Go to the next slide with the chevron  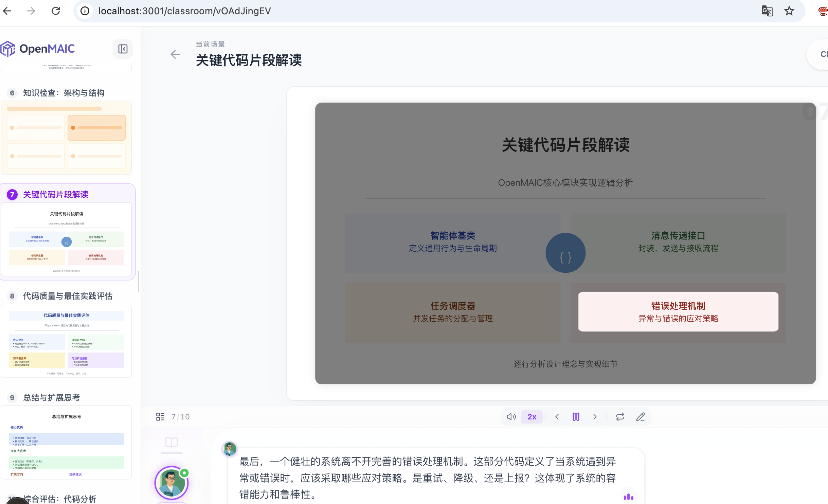pos(595,416)
